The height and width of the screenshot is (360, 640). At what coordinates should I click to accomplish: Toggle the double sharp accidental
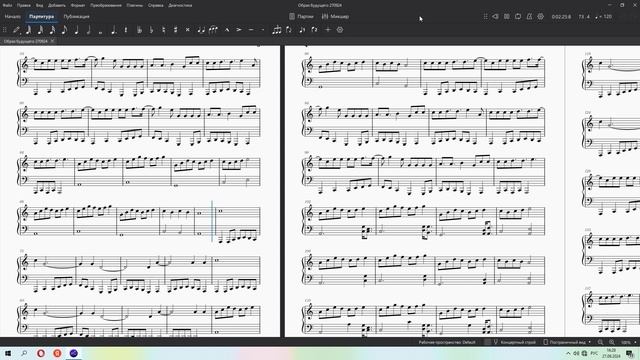coord(187,29)
